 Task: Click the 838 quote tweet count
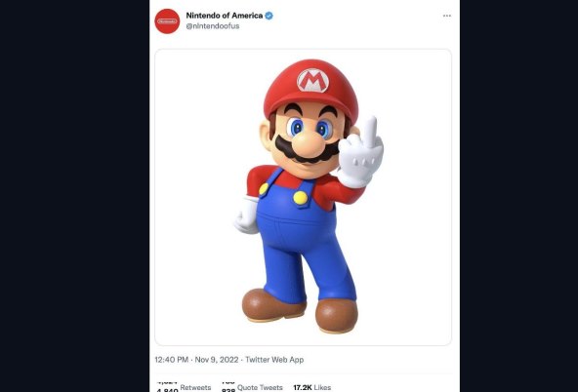(228, 389)
